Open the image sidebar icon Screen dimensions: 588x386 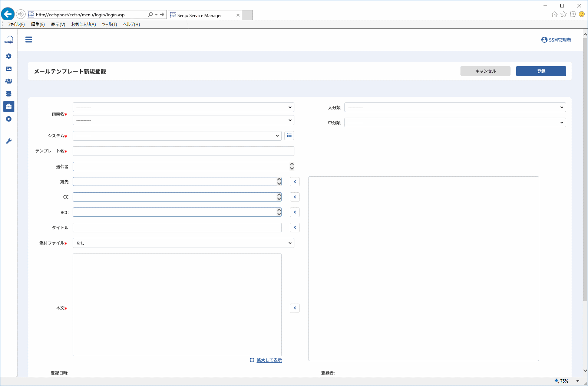click(x=9, y=69)
